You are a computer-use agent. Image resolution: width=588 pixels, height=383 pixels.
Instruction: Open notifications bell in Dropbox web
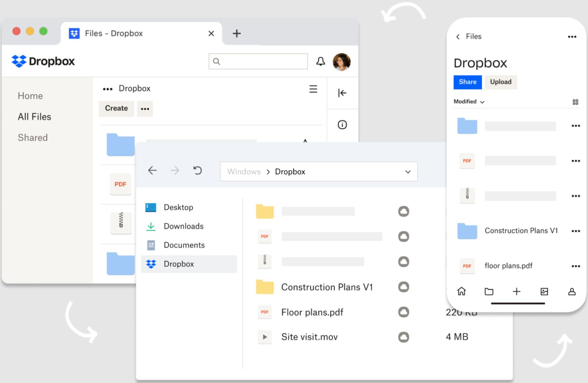pyautogui.click(x=320, y=61)
